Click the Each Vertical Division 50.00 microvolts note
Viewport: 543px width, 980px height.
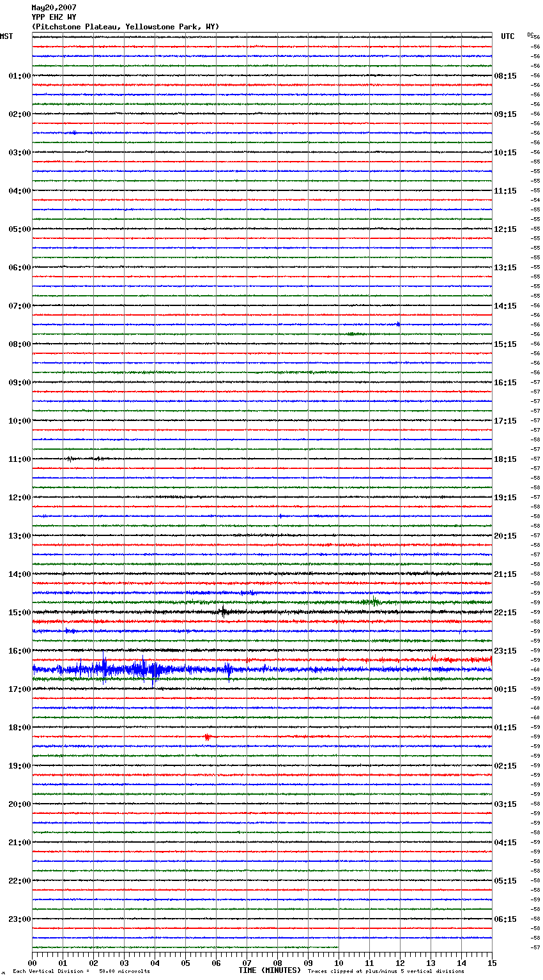tap(81, 972)
